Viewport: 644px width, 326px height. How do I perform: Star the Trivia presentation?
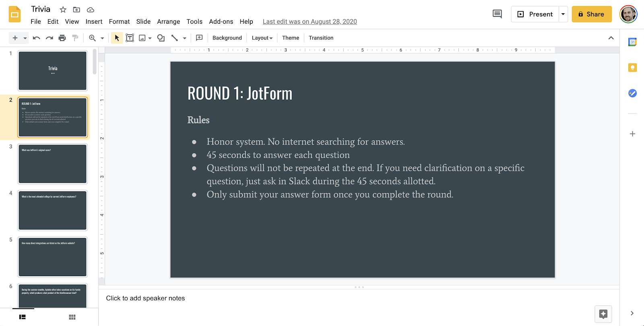pos(63,10)
